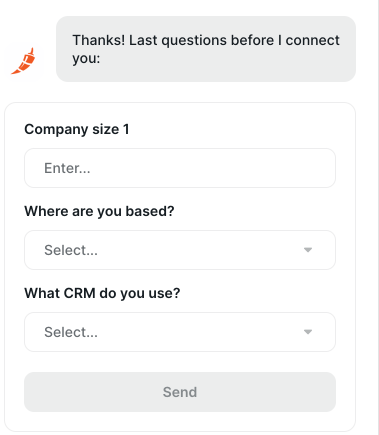
Task: Click the 'What CRM do you use?' label
Action: 102,293
